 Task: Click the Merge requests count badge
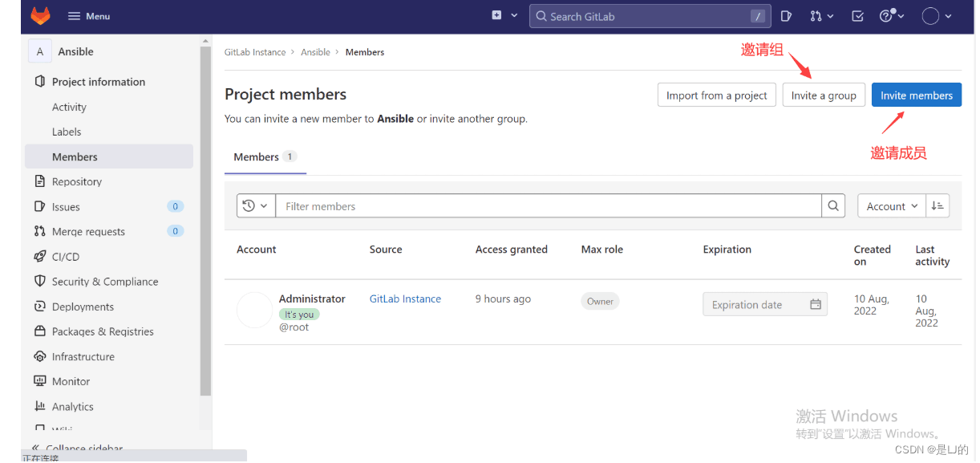coord(176,231)
